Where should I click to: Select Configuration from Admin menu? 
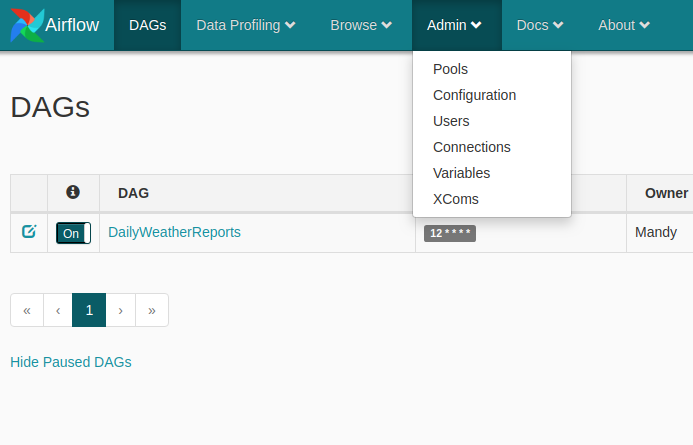(492, 95)
